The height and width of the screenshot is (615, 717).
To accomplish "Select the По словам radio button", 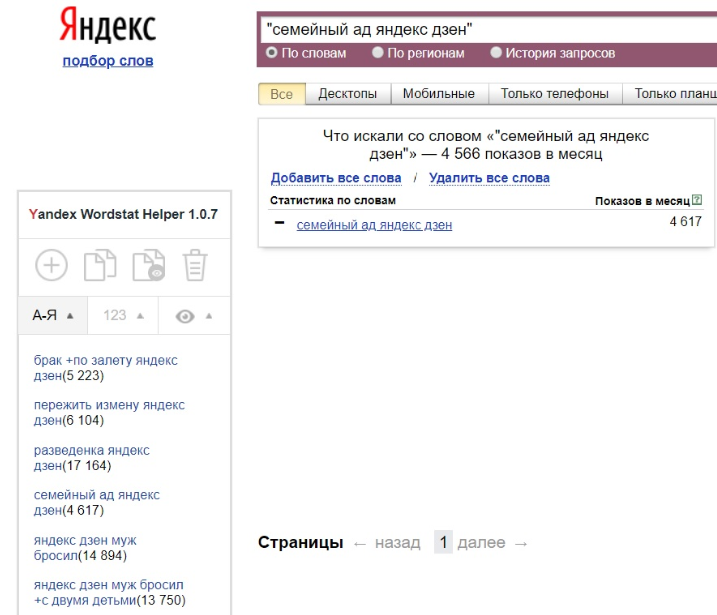I will tap(272, 53).
